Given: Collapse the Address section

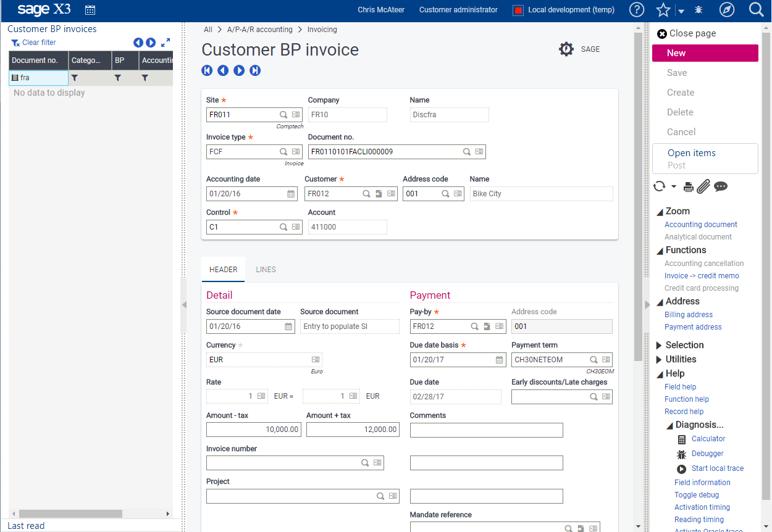Looking at the screenshot, I should point(660,302).
